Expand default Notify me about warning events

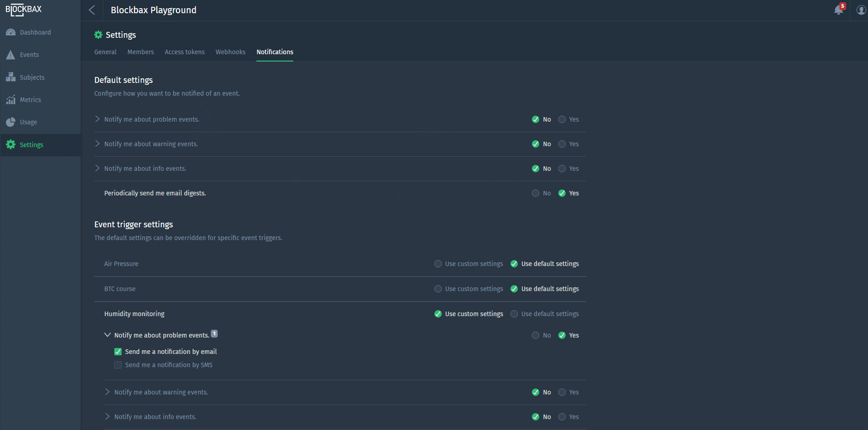(97, 144)
